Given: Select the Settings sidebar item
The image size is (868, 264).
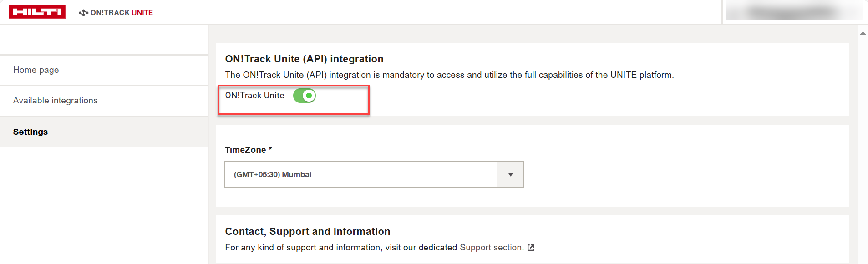Looking at the screenshot, I should coord(30,132).
